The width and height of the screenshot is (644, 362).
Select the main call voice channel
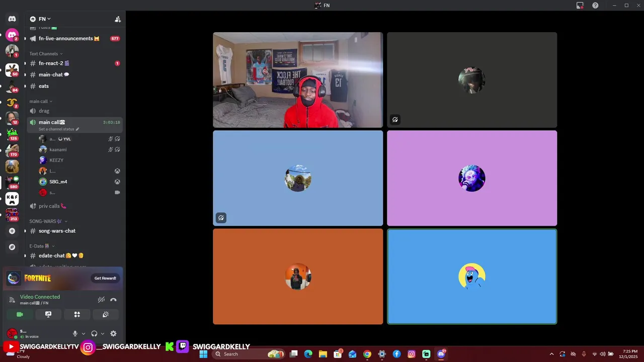tap(74, 125)
